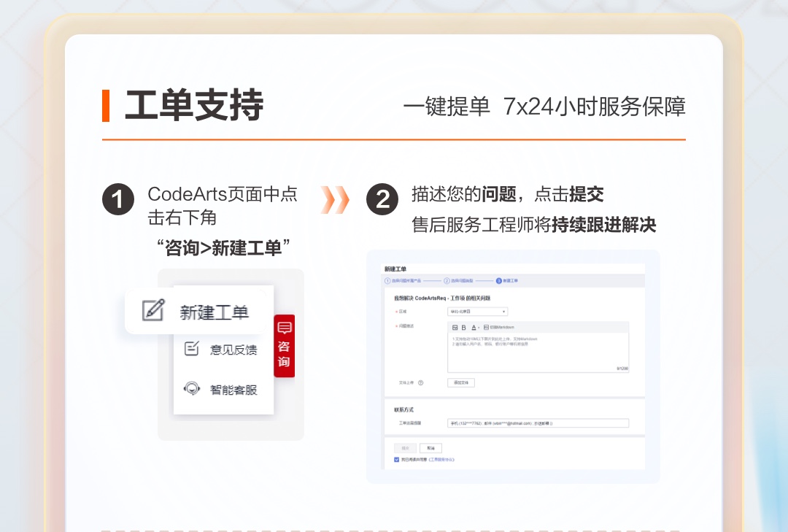Screen dimensions: 788x532
Task: Expand the font color dropdown arrow
Action: tap(478, 328)
